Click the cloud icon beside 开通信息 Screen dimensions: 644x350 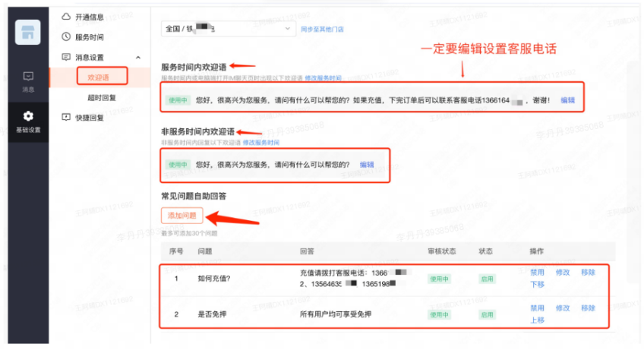(x=66, y=16)
